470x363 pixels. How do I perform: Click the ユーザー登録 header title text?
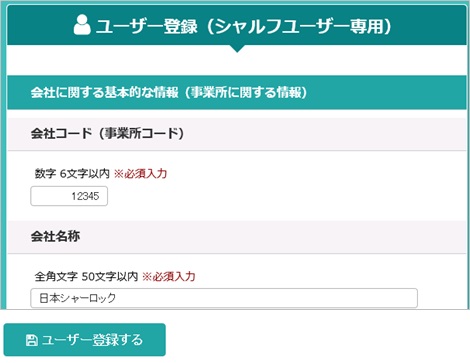pyautogui.click(x=147, y=26)
